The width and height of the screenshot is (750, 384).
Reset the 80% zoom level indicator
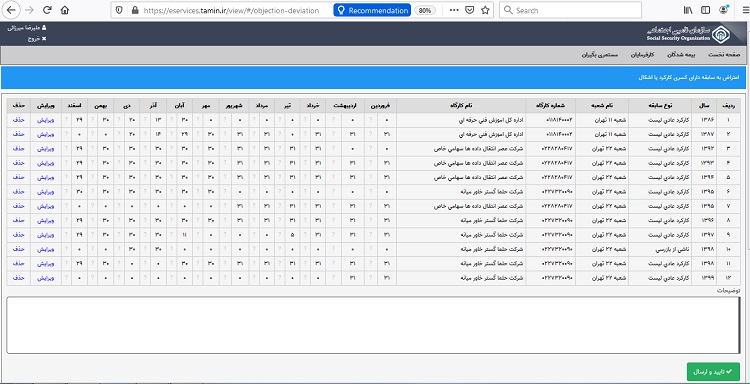click(425, 10)
